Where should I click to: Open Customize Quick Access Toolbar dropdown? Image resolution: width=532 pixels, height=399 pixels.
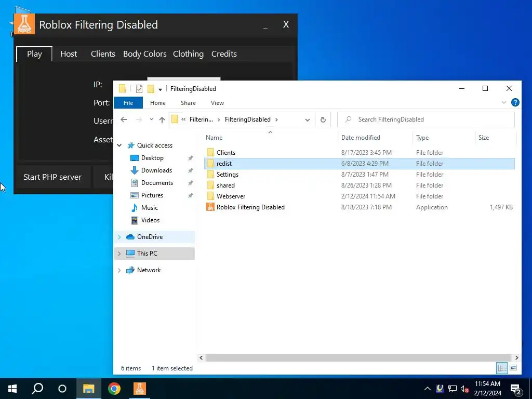(x=160, y=89)
